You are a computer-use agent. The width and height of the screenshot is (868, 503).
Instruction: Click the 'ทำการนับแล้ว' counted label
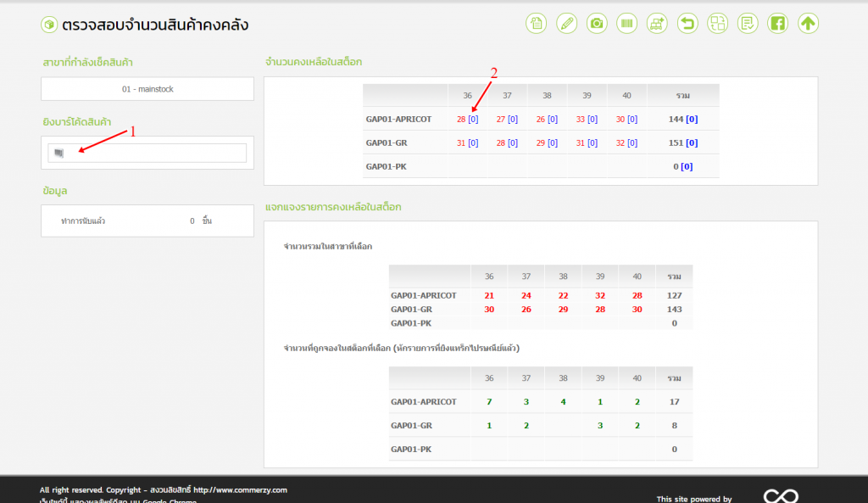coord(83,221)
